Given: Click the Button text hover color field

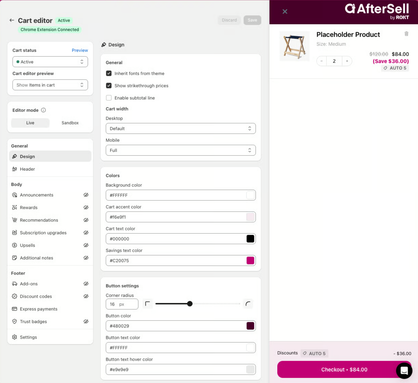Looking at the screenshot, I should [x=181, y=369].
